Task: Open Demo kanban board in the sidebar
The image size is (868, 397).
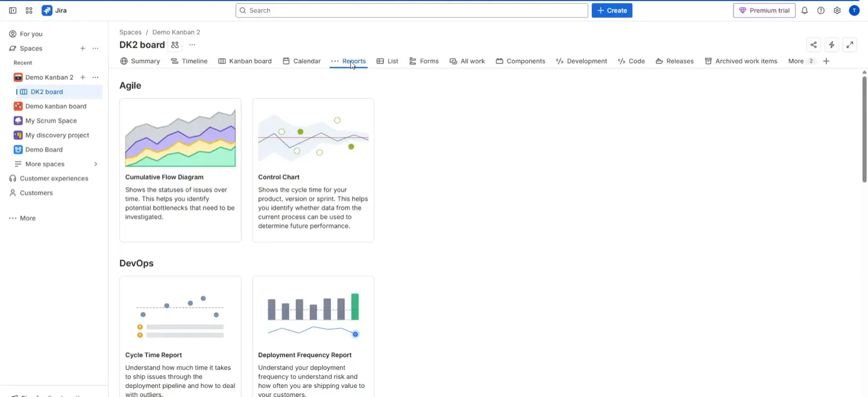Action: point(55,106)
